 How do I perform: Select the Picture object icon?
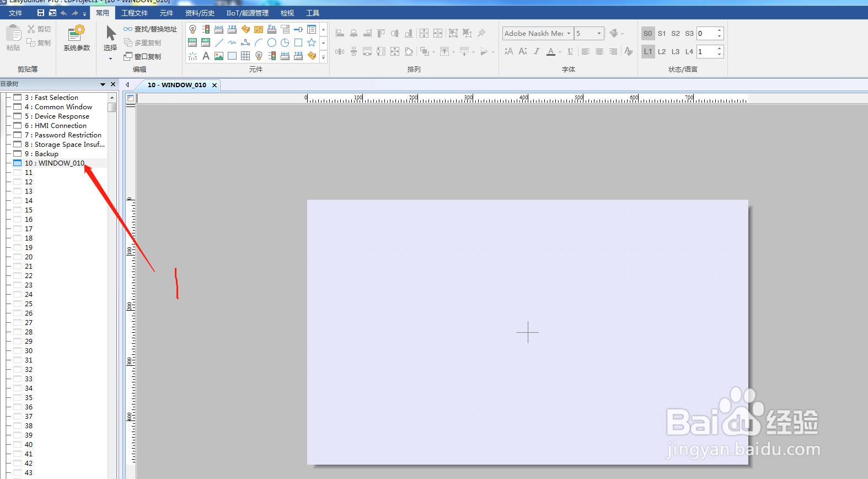[x=219, y=56]
